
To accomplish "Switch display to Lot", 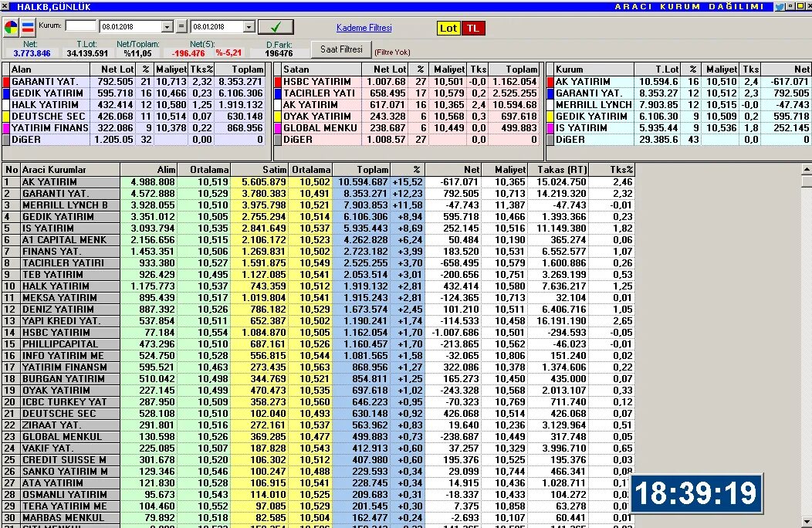I will tap(448, 28).
